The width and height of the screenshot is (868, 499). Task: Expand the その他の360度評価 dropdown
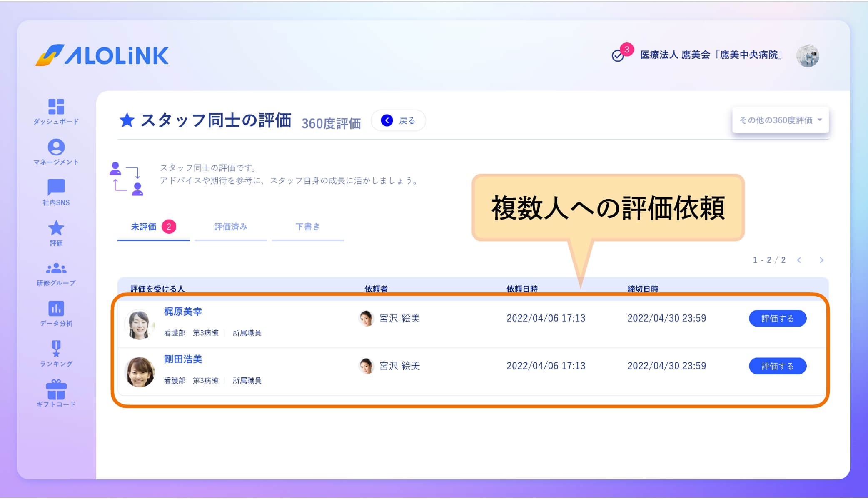pos(780,120)
